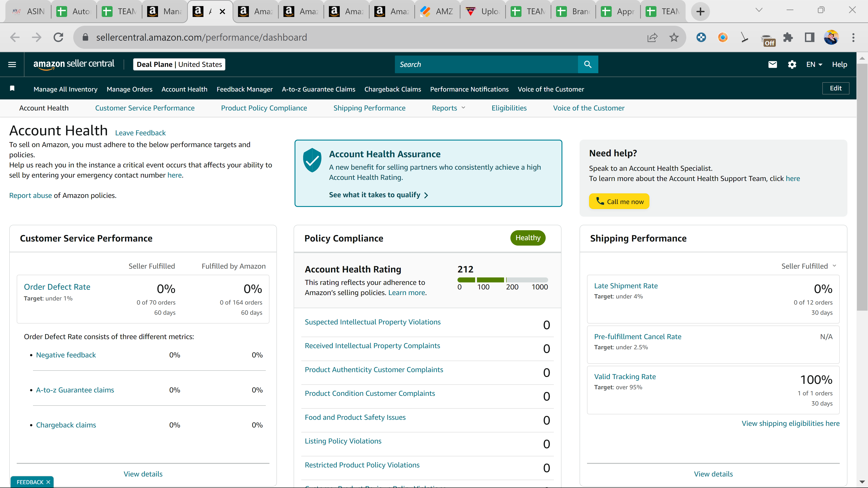Toggle the browser side panel icon
The height and width of the screenshot is (488, 868).
pos(809,37)
